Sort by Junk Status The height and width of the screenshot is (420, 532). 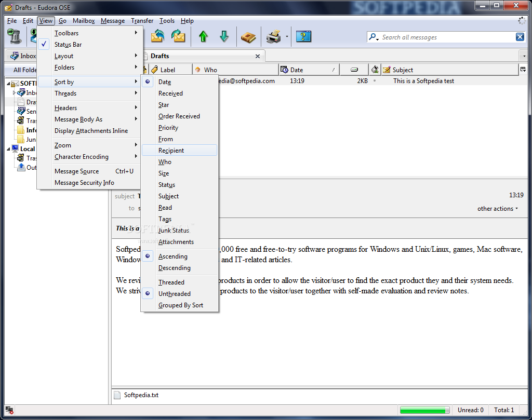pyautogui.click(x=180, y=230)
